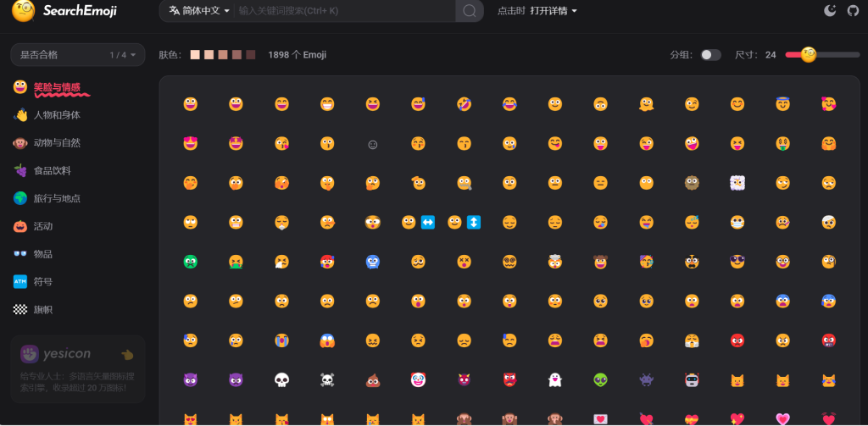Select the star-struck emoji
The width and height of the screenshot is (868, 426).
236,144
